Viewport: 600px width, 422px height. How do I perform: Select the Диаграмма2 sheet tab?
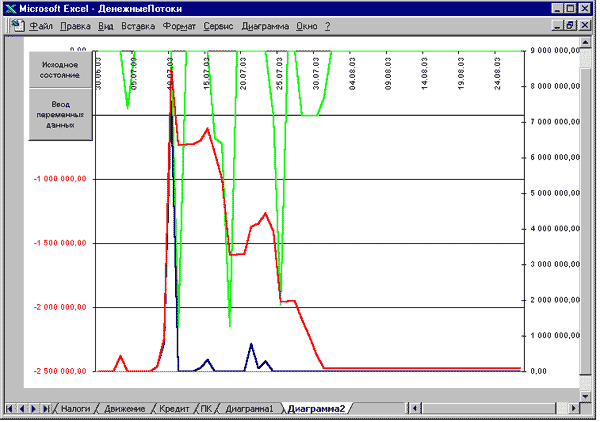(x=316, y=409)
